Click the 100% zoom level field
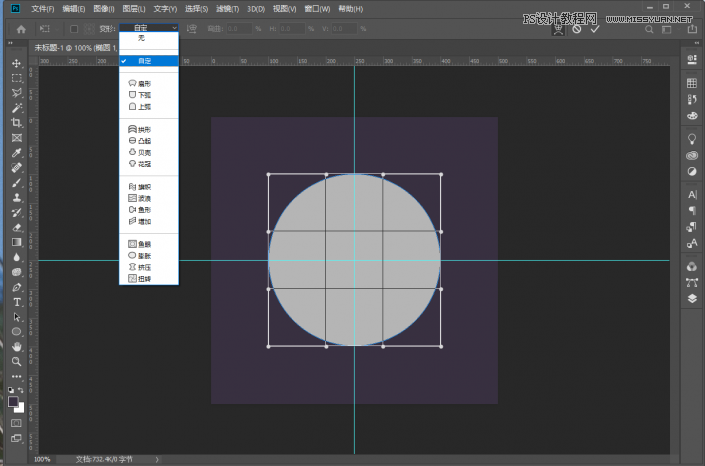The width and height of the screenshot is (705, 466). click(42, 459)
